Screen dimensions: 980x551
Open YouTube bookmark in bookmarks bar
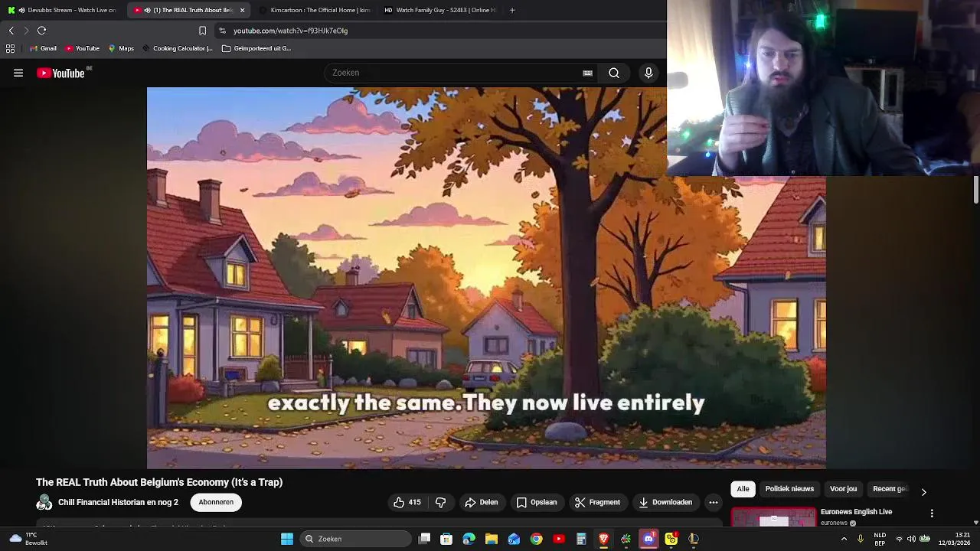pos(82,48)
